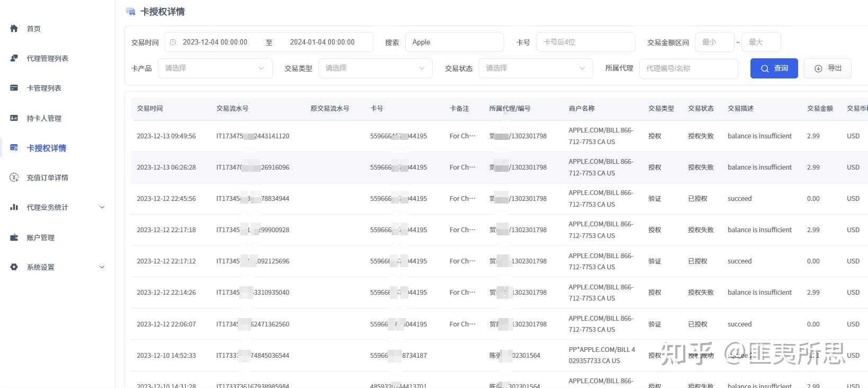Click the 0.00 amount in the 22:17:12 row
Screen dimensions: 868x388
813,261
